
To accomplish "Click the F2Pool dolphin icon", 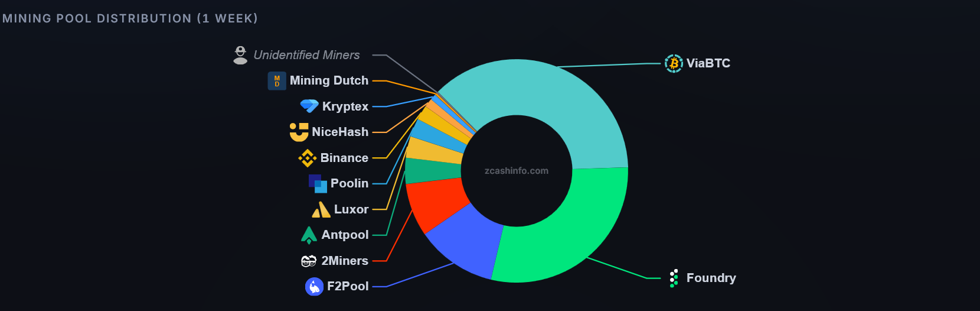I will click(x=314, y=287).
